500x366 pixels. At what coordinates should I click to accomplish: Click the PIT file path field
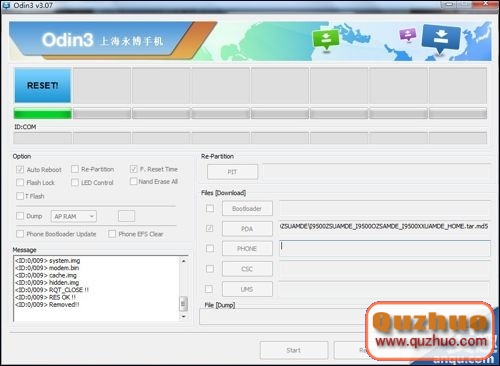[376, 172]
